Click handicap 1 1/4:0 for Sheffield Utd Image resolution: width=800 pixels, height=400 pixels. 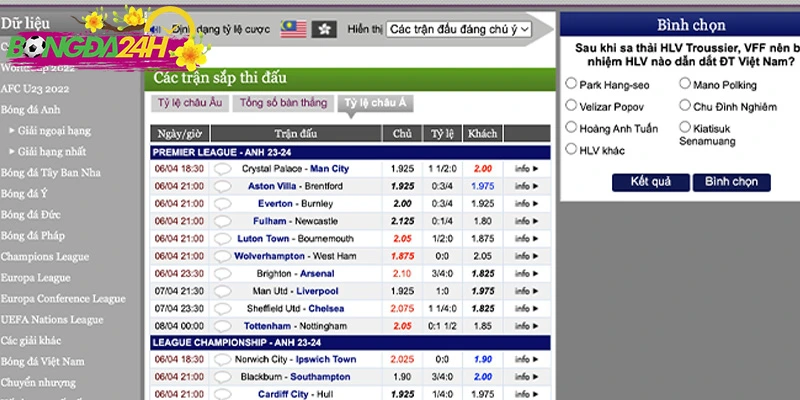tap(442, 309)
